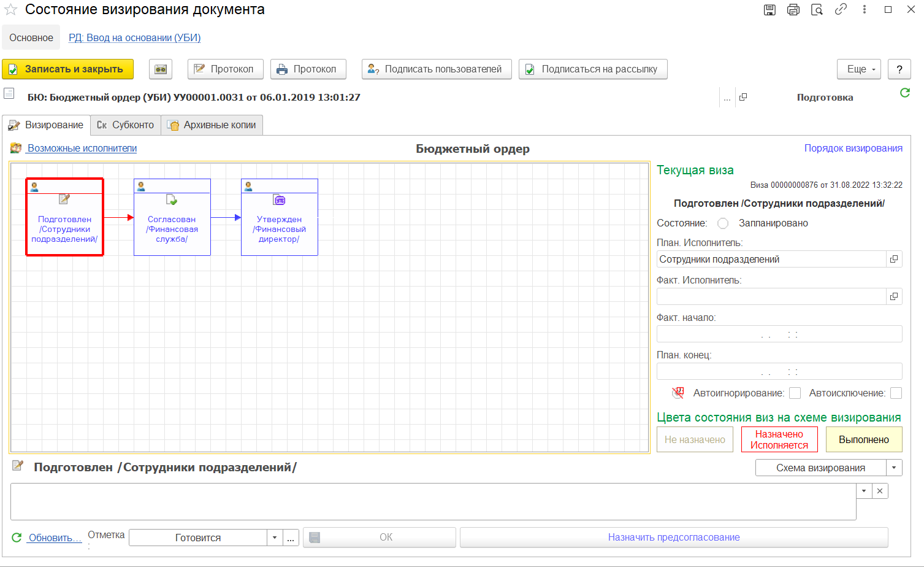Click user icon on Согласован visa box
924x567 pixels.
click(141, 187)
